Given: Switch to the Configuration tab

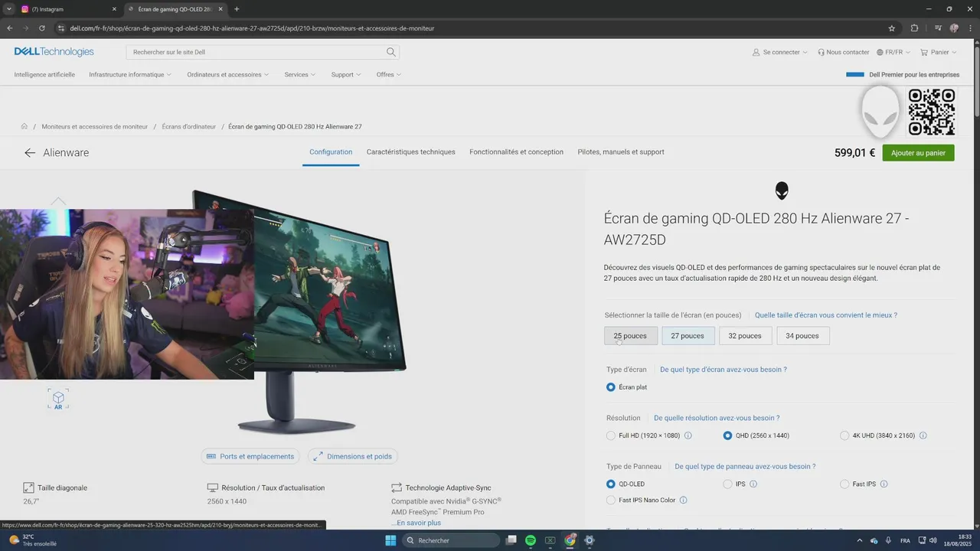Looking at the screenshot, I should (x=331, y=152).
